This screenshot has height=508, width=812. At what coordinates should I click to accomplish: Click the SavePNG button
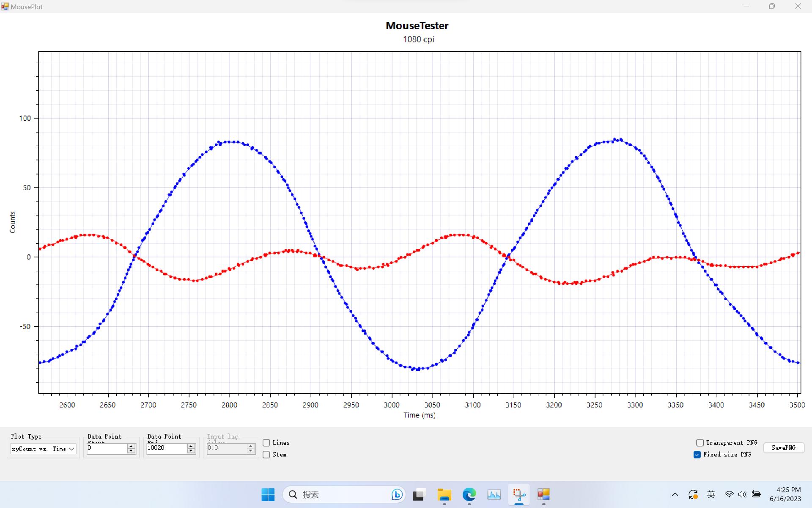click(x=783, y=448)
